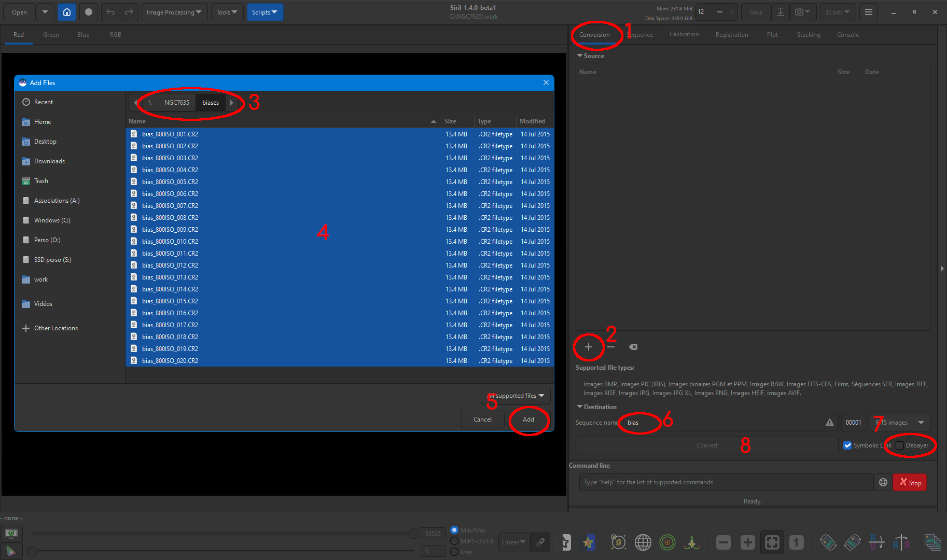
Task: Expand the FITS images format dropdown
Action: [900, 423]
